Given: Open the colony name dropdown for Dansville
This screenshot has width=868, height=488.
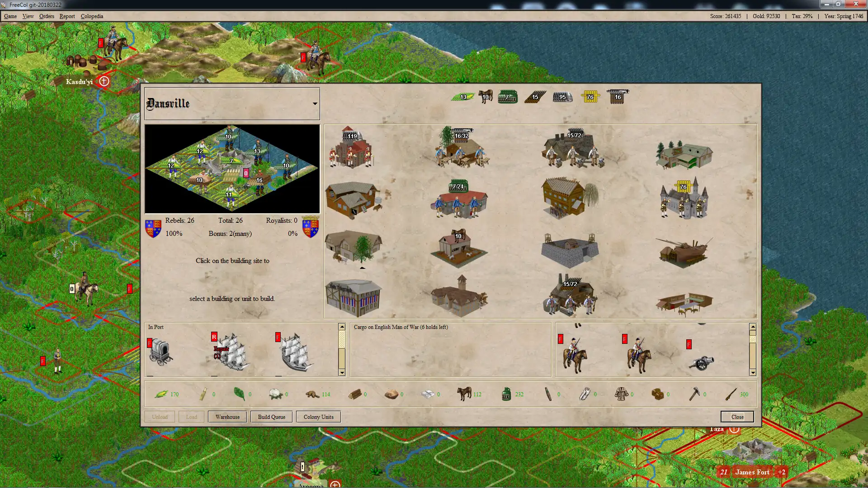Looking at the screenshot, I should click(315, 103).
